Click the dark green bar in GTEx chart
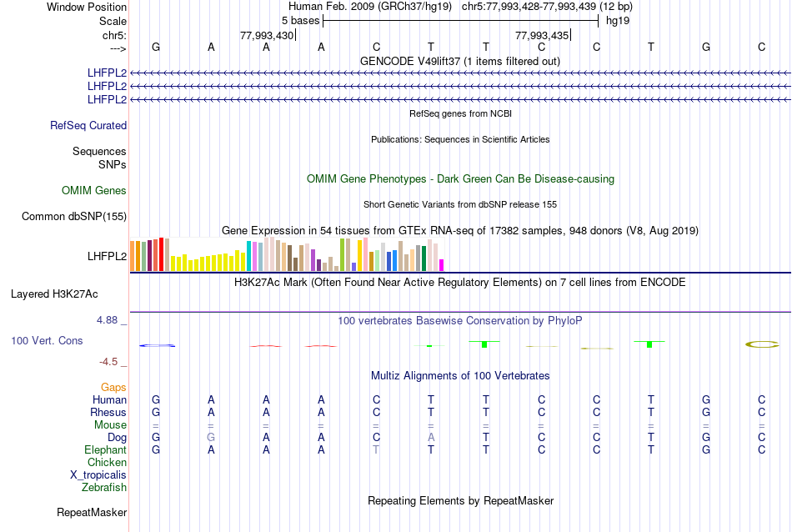The width and height of the screenshot is (792, 532). click(424, 258)
